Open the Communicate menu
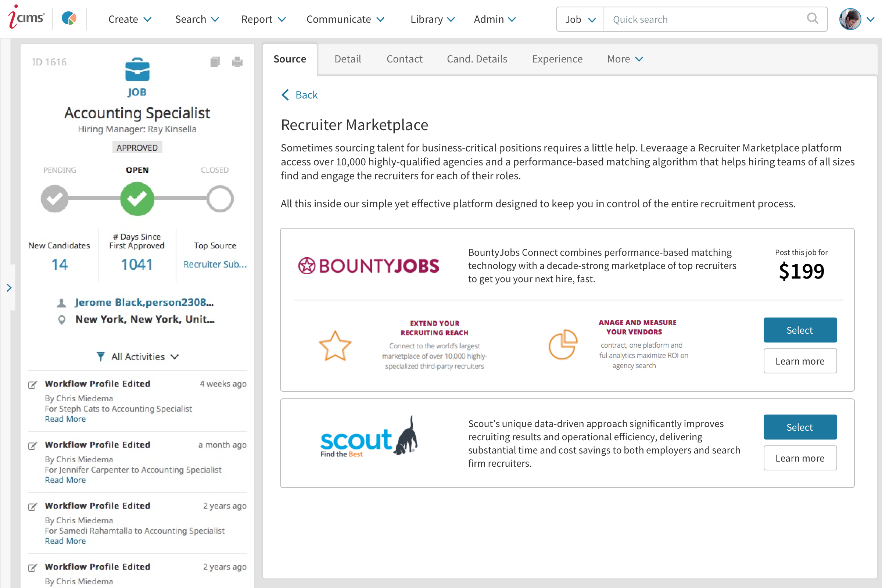This screenshot has height=588, width=882. [x=345, y=19]
